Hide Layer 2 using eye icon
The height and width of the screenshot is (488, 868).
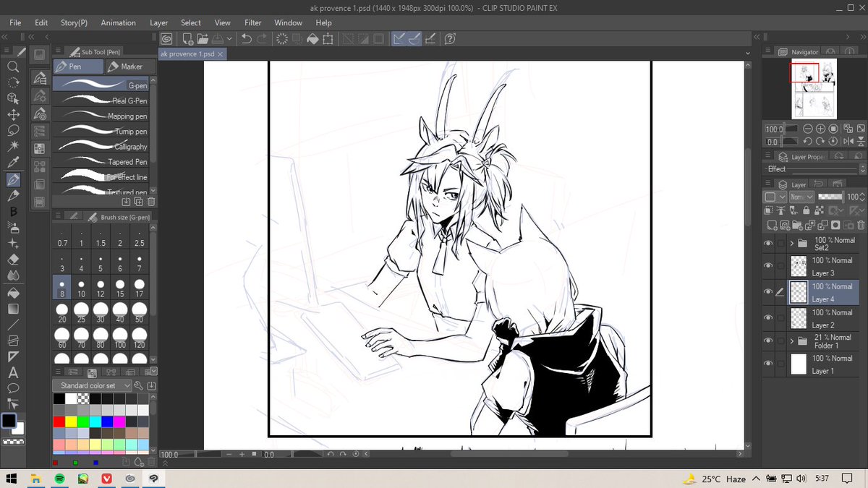coord(768,318)
